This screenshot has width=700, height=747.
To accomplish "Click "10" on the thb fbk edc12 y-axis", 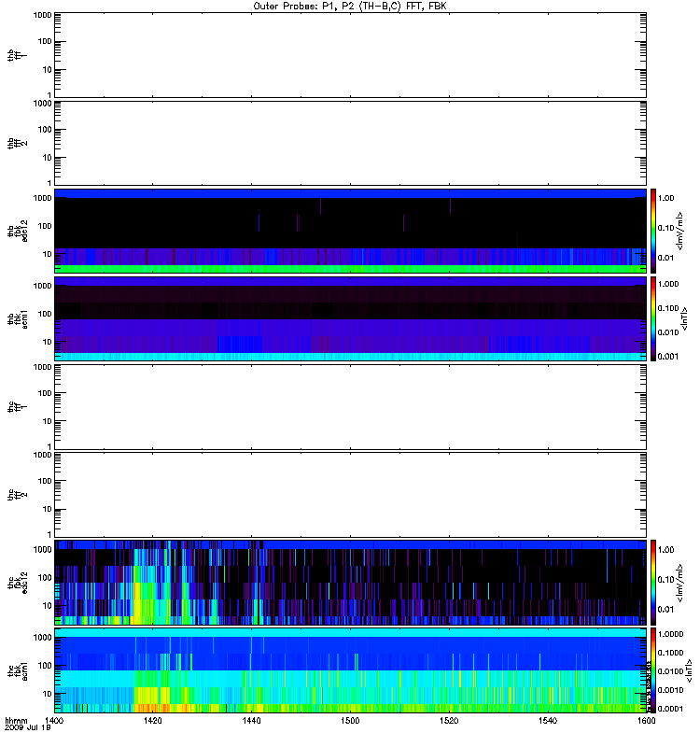I will [x=47, y=254].
